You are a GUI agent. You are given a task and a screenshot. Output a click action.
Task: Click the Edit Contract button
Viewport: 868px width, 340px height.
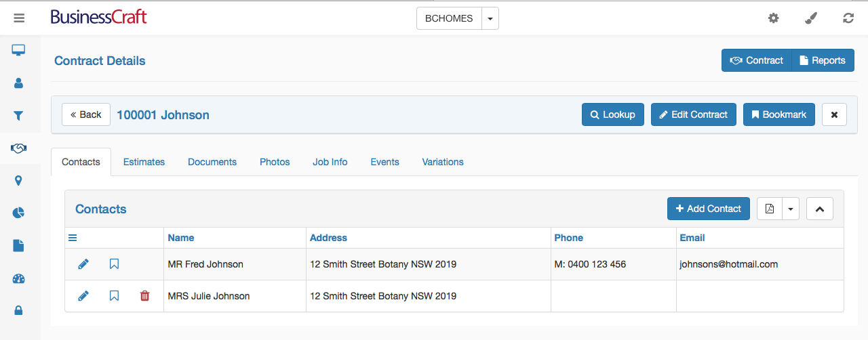tap(693, 114)
